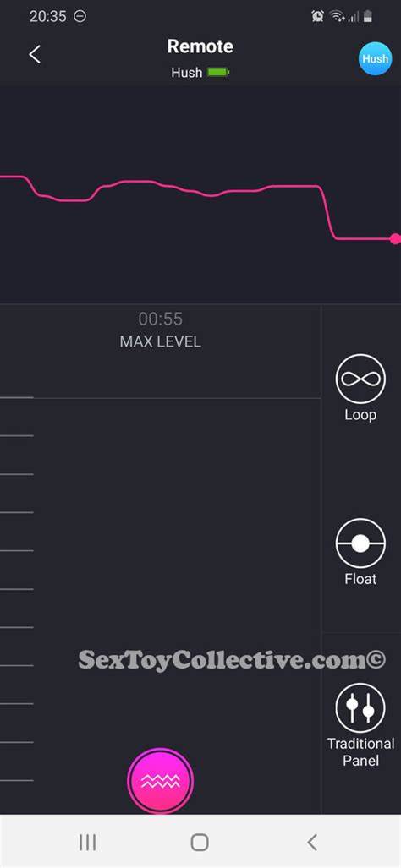Tap Android back navigation button
This screenshot has width=401, height=868.
click(x=312, y=843)
